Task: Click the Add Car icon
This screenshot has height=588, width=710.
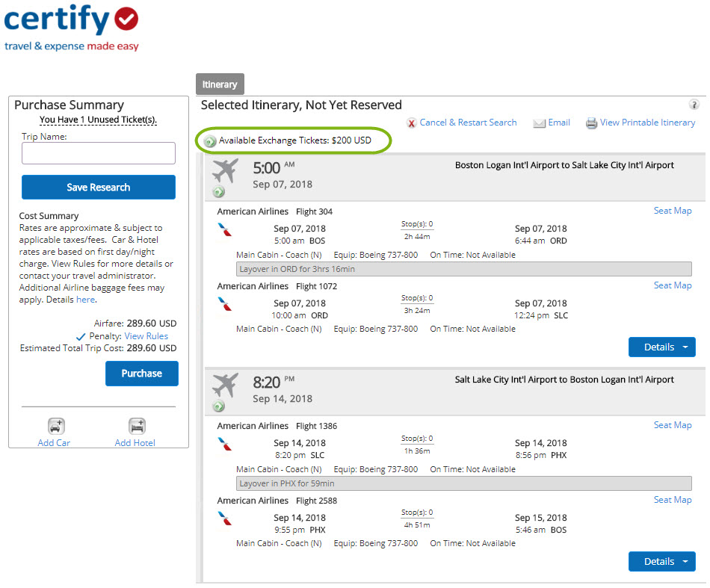Action: click(56, 426)
